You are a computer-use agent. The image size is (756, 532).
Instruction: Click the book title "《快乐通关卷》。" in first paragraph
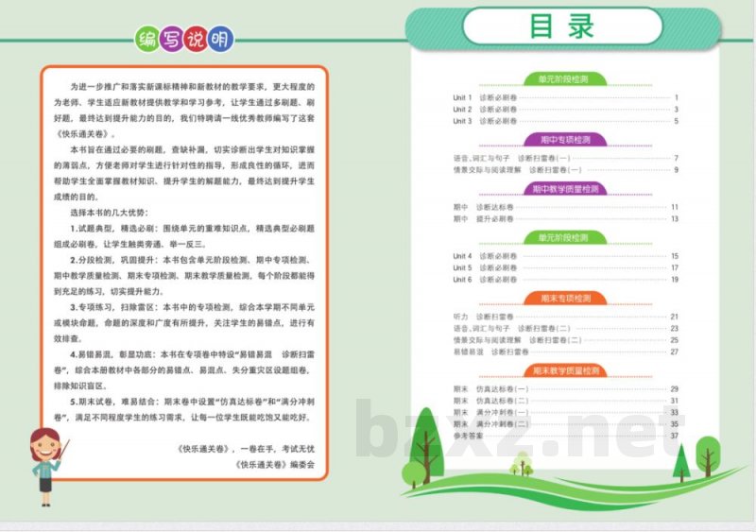tap(85, 134)
